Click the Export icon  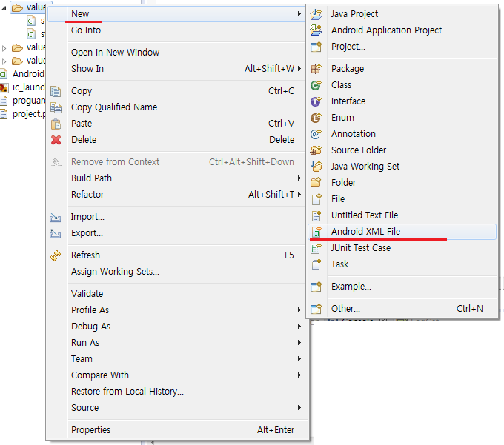pos(55,233)
